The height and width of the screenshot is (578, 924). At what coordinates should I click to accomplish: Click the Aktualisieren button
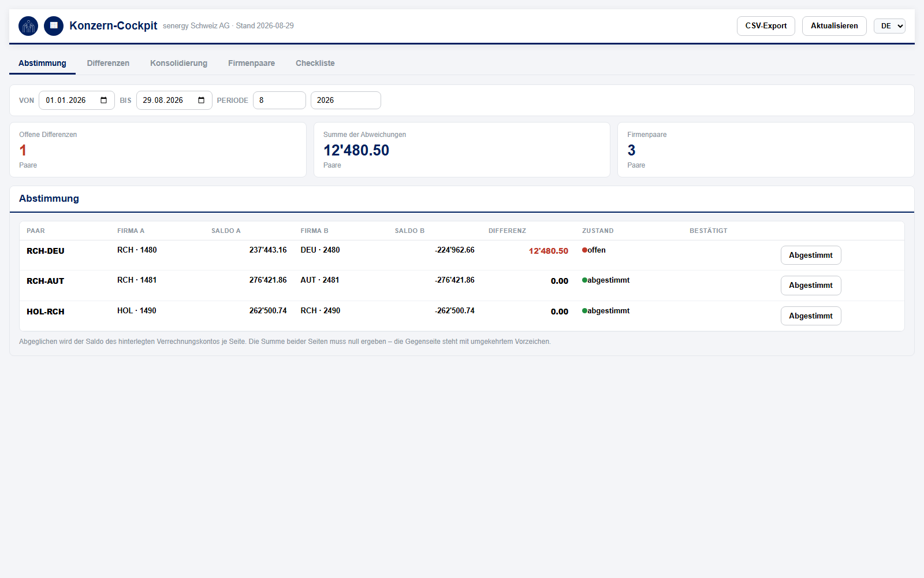834,26
